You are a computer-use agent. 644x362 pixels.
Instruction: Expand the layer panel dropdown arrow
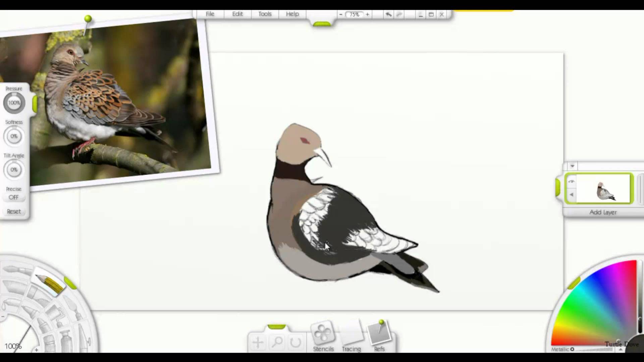click(x=572, y=166)
